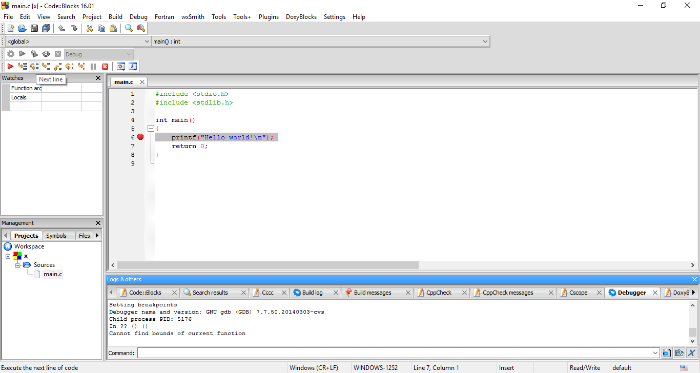Switch to the Symbols tab in Management
The height and width of the screenshot is (373, 700).
[56, 236]
